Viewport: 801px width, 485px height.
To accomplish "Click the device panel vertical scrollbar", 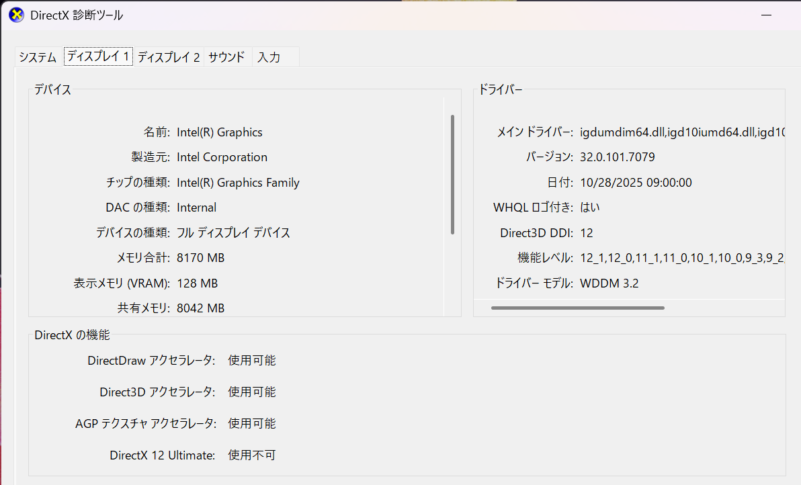I will coord(453,175).
